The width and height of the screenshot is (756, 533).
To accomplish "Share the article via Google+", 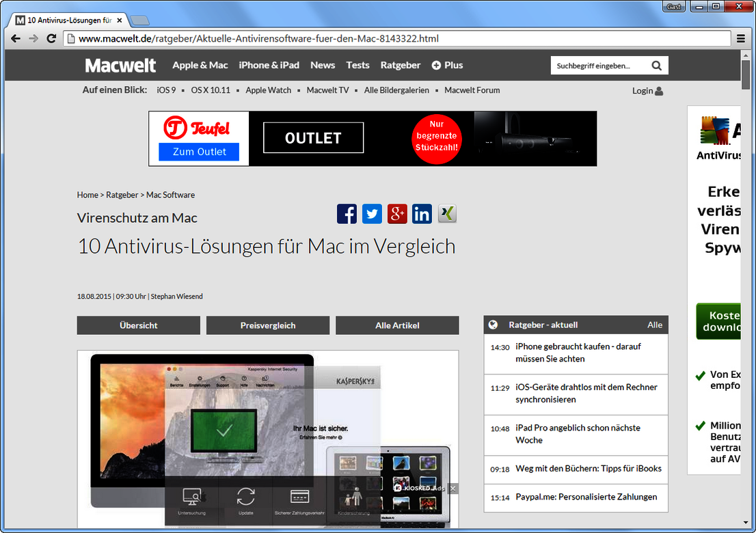I will pos(397,213).
